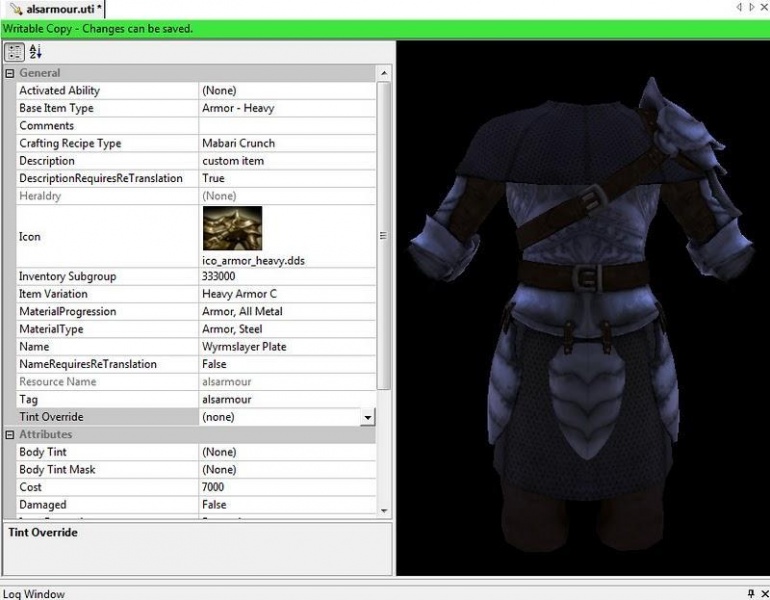The height and width of the screenshot is (600, 770).
Task: Close the Log Window panel
Action: tap(764, 594)
